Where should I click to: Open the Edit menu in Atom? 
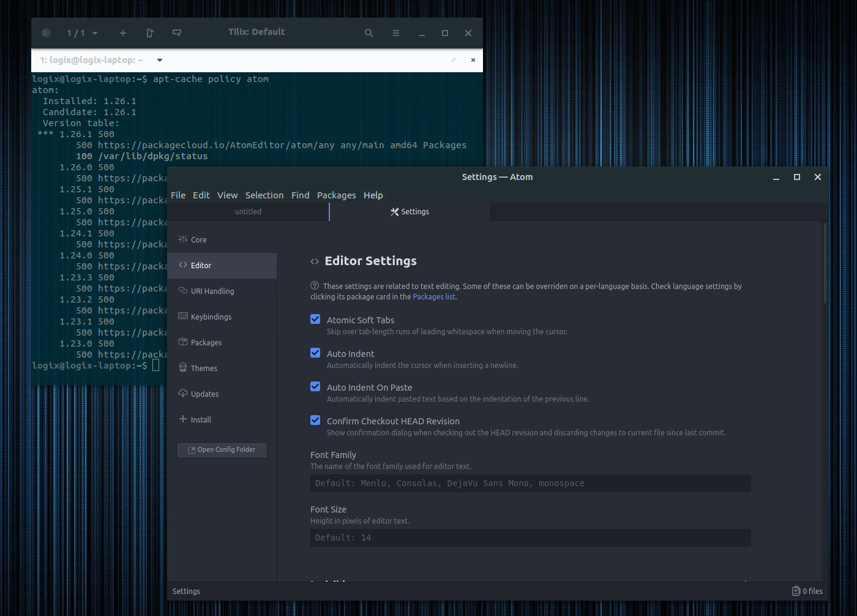pyautogui.click(x=201, y=195)
